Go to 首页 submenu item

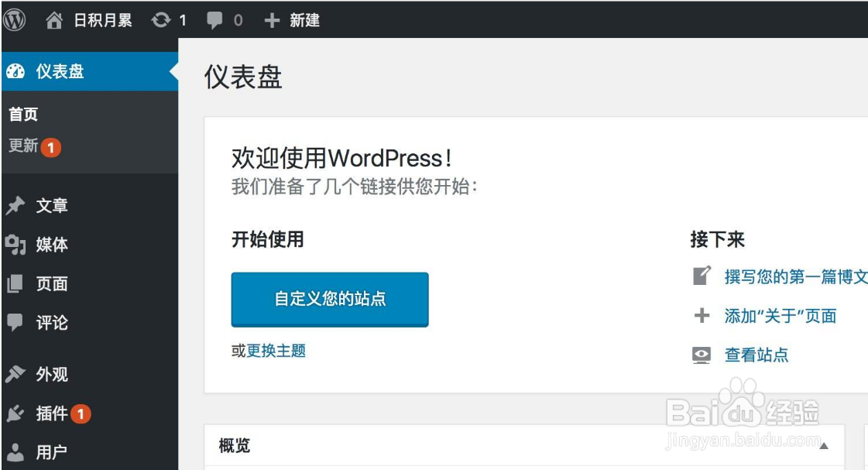point(23,115)
